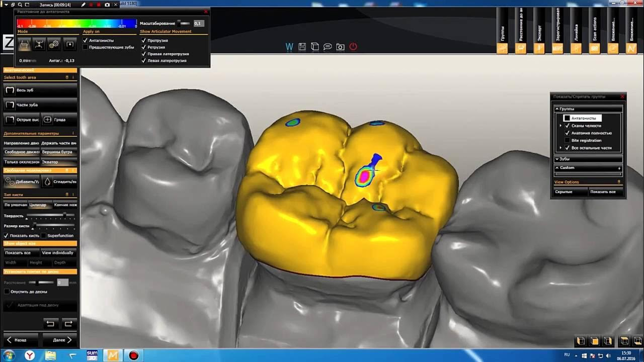Open the Scan actions toolbar icon
This screenshot has height=362, width=644.
[595, 48]
